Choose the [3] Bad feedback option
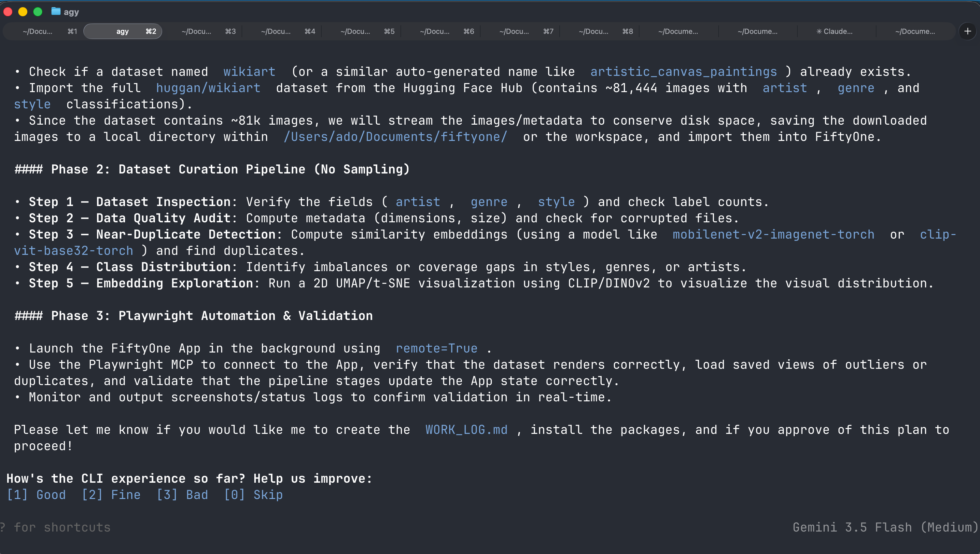 pyautogui.click(x=182, y=495)
